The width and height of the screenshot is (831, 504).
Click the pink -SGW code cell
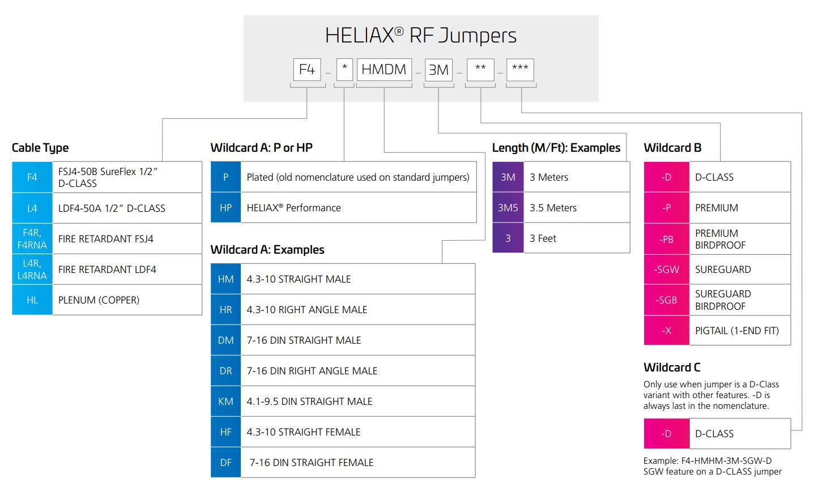pos(667,270)
